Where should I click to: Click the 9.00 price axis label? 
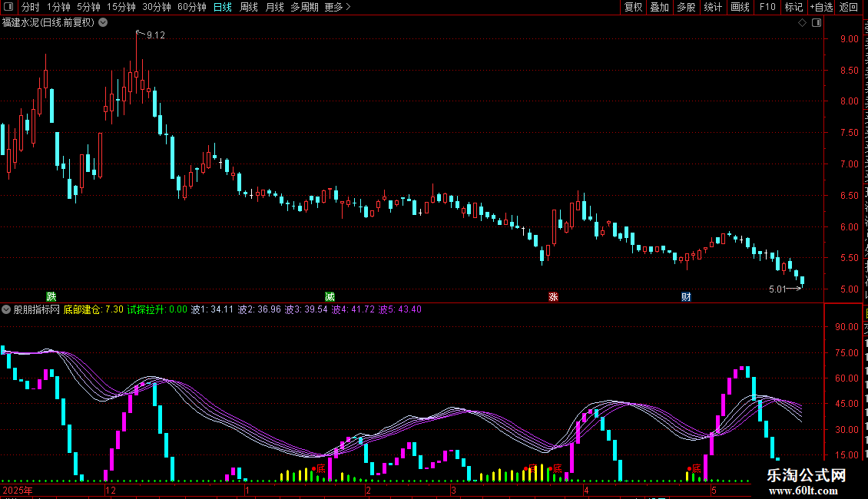click(849, 39)
